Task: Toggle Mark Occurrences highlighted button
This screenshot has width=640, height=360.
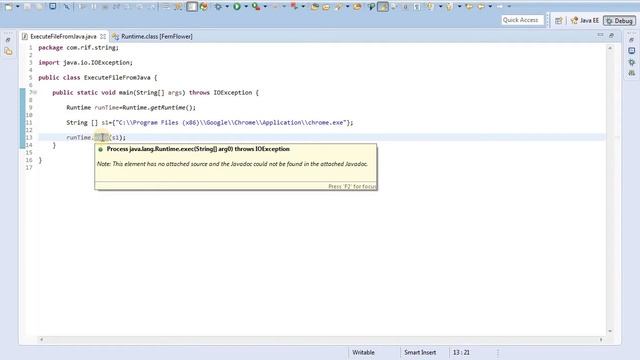Action: pos(383,7)
